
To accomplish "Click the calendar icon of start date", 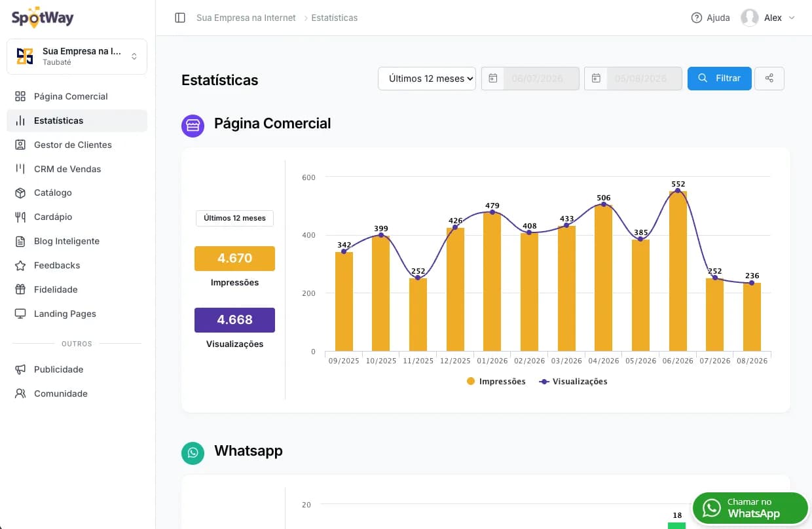I will point(493,79).
